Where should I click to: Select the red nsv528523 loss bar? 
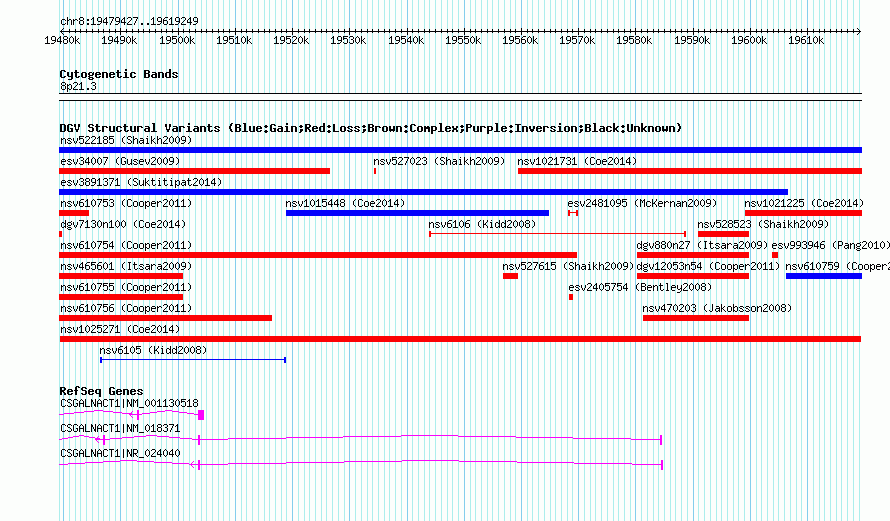(723, 234)
